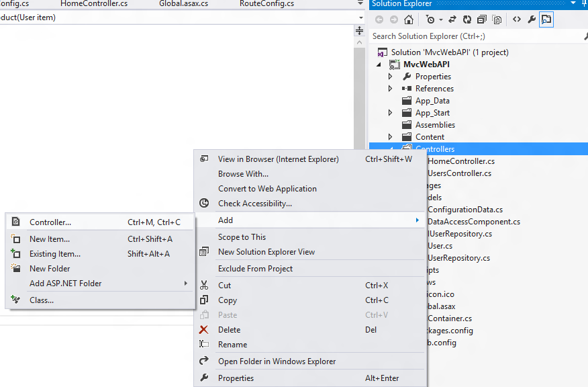The height and width of the screenshot is (387, 588).
Task: Collapse the MvcWebAPI project node
Action: [x=379, y=64]
